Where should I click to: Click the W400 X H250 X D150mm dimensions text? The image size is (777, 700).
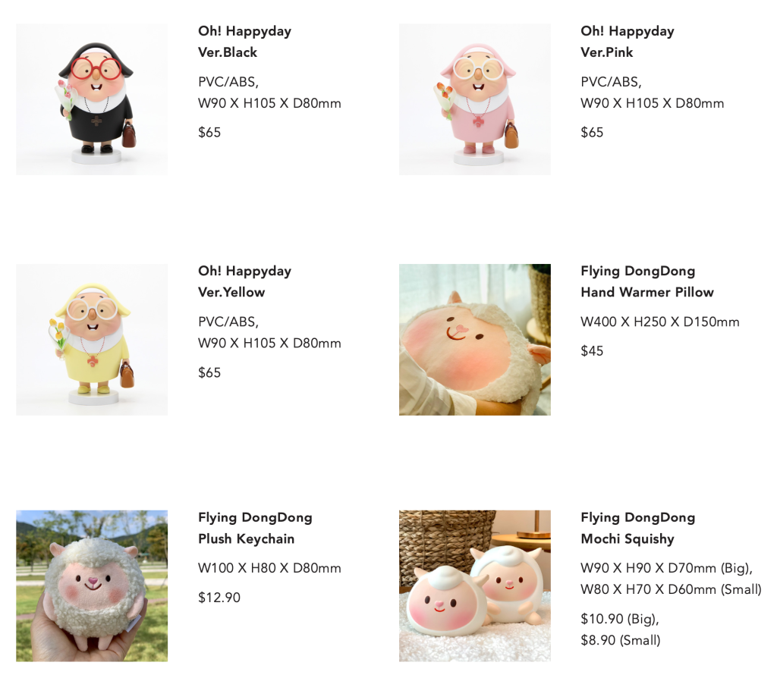[660, 322]
